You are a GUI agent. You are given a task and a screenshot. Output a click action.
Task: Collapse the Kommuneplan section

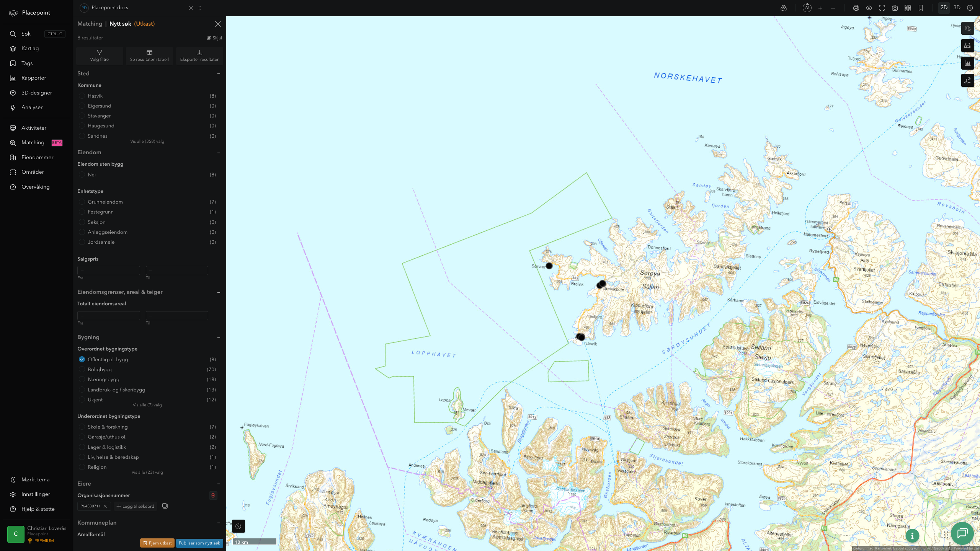[x=219, y=523]
